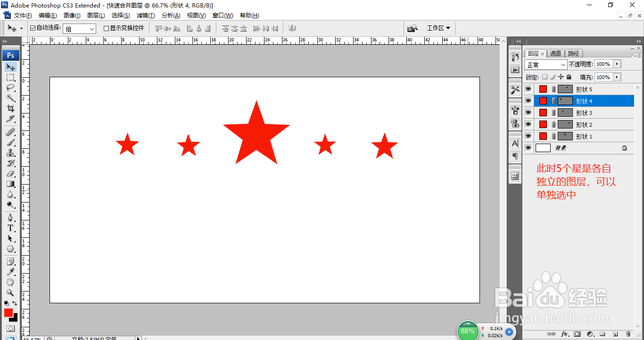Select the Polygon shape tool
644x340 pixels.
[x=10, y=249]
